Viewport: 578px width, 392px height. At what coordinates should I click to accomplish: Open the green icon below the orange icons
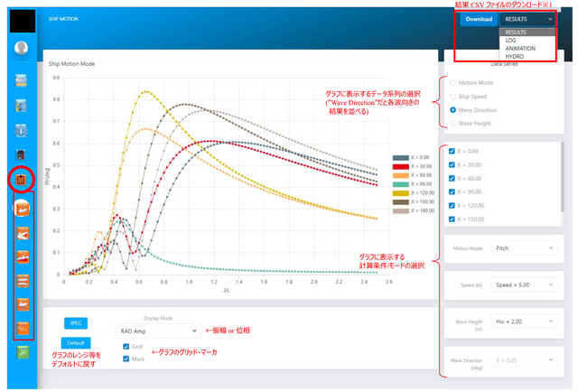point(23,352)
